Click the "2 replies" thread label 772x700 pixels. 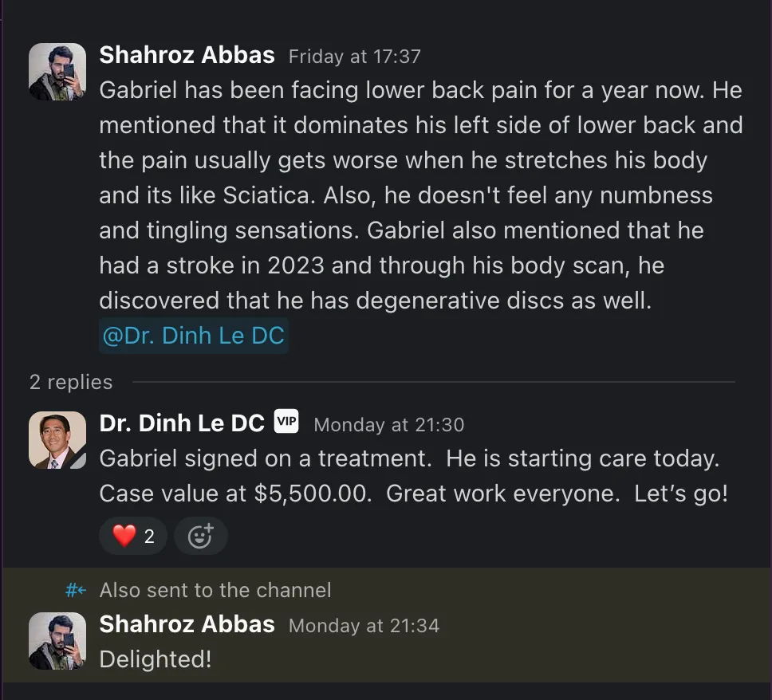tap(71, 382)
